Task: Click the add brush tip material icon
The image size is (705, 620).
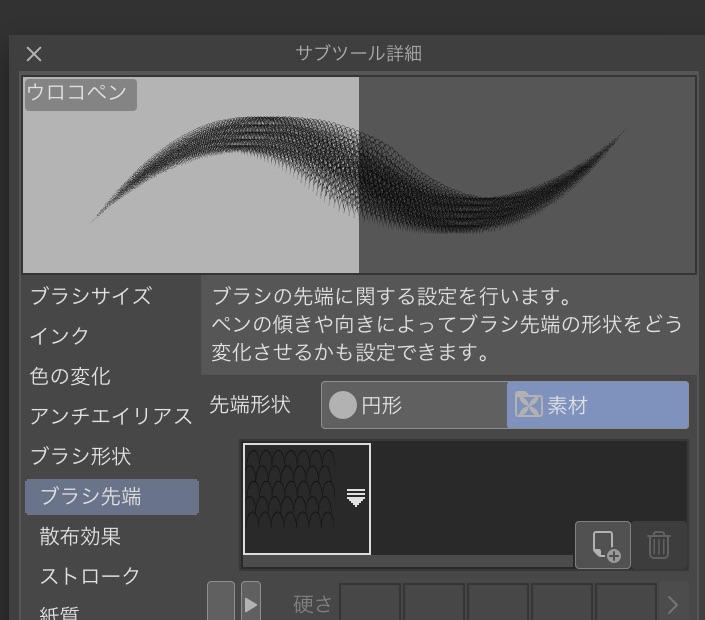Action: (x=603, y=545)
